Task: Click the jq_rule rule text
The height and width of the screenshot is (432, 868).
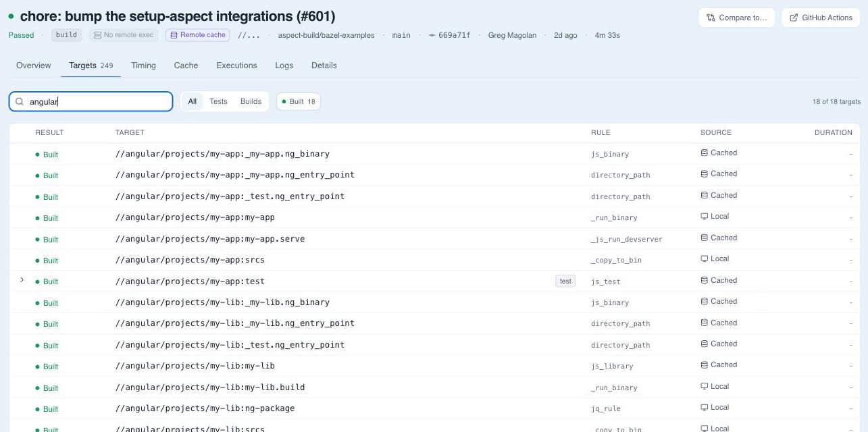Action: click(606, 408)
